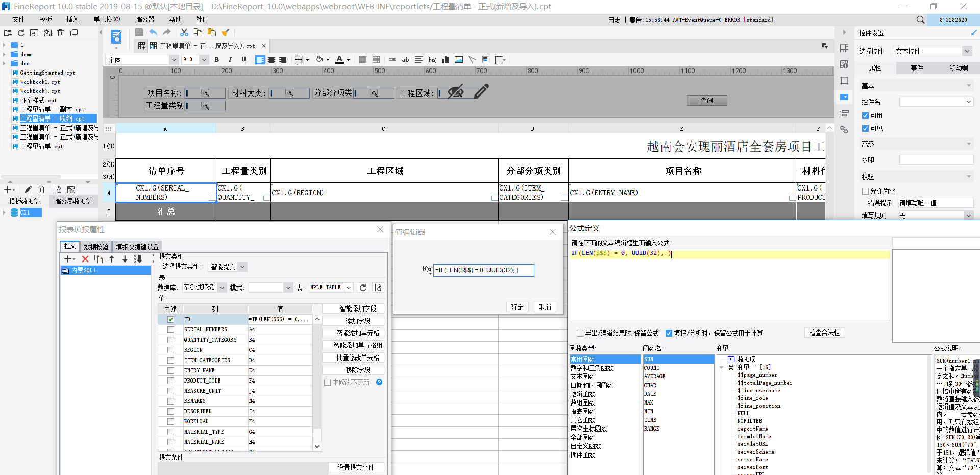Switch to the 填报快捷键设置 tab
Viewport: 980px width, 475px height.
tap(137, 246)
